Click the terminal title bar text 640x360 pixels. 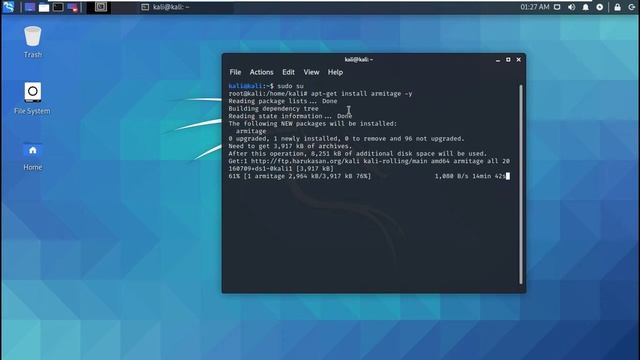click(359, 60)
